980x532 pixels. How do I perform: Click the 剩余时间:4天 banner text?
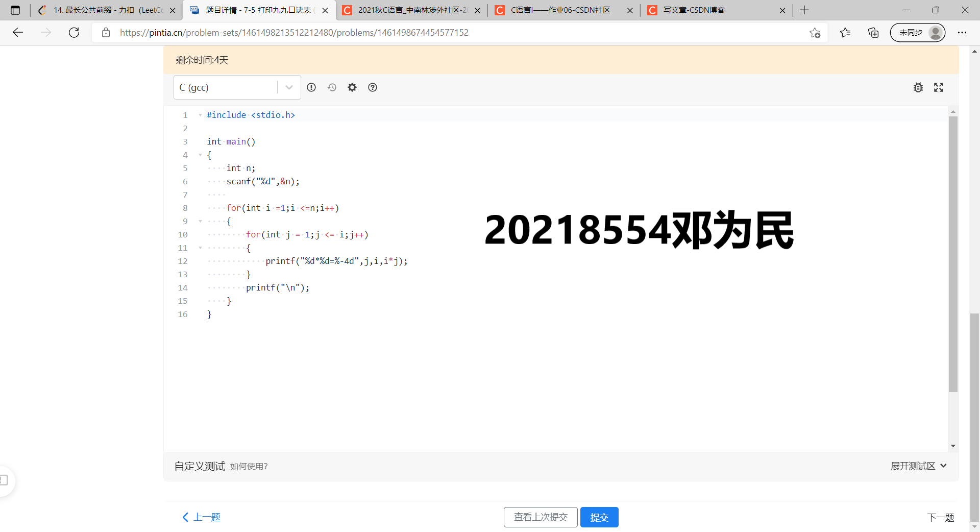[202, 60]
